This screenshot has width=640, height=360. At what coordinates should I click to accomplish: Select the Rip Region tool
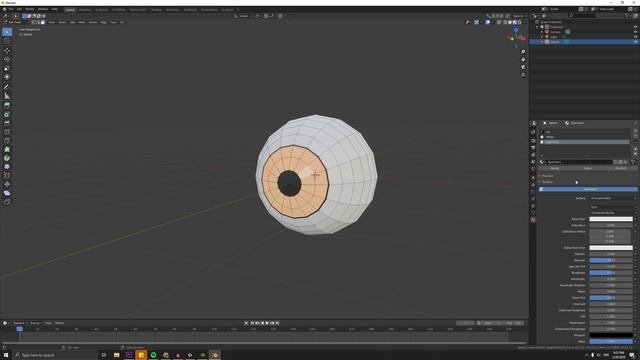pyautogui.click(x=7, y=202)
